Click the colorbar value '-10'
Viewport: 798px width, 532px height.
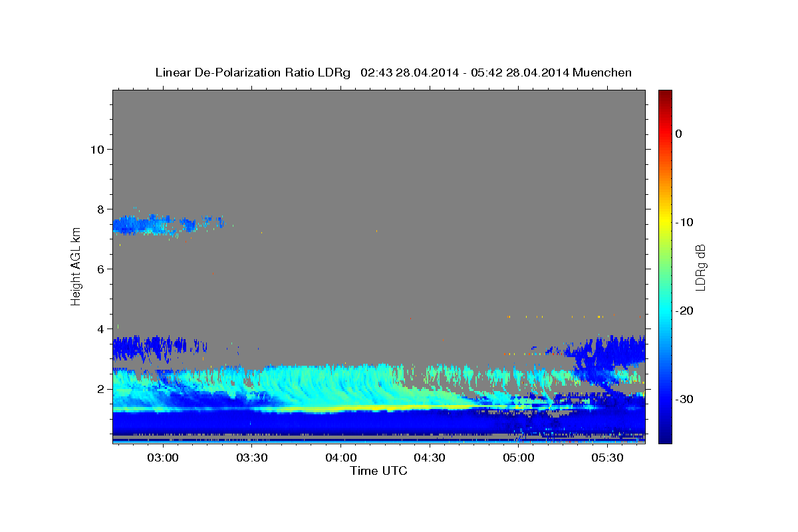coord(685,222)
